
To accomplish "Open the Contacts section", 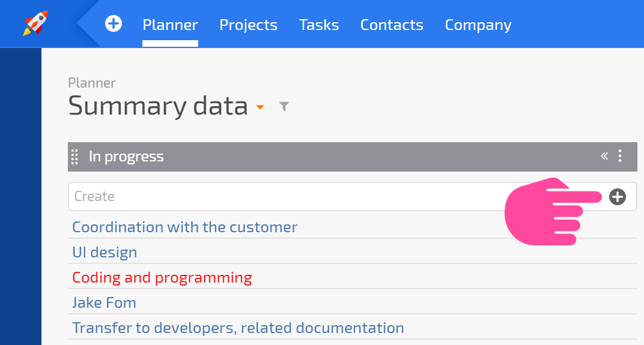I will [392, 25].
